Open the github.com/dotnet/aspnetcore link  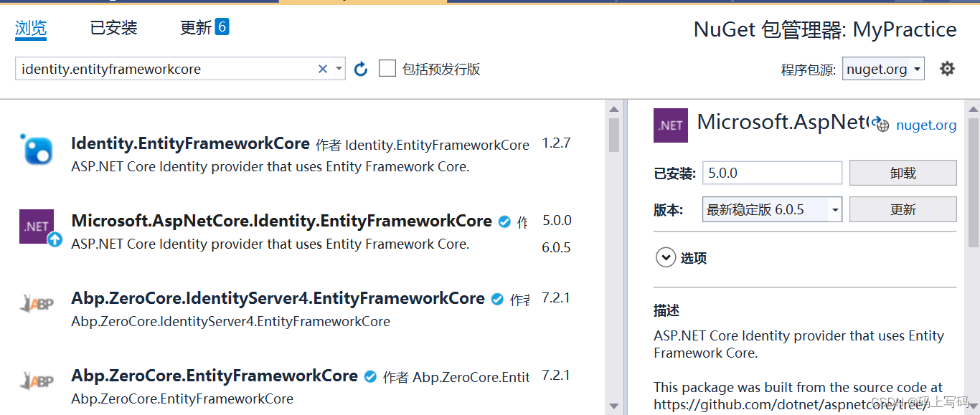tap(791, 404)
